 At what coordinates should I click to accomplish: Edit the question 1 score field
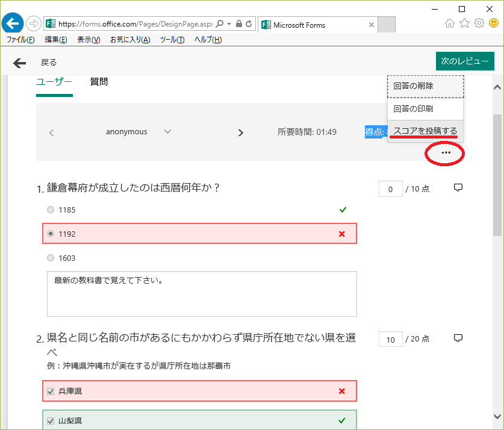point(390,189)
